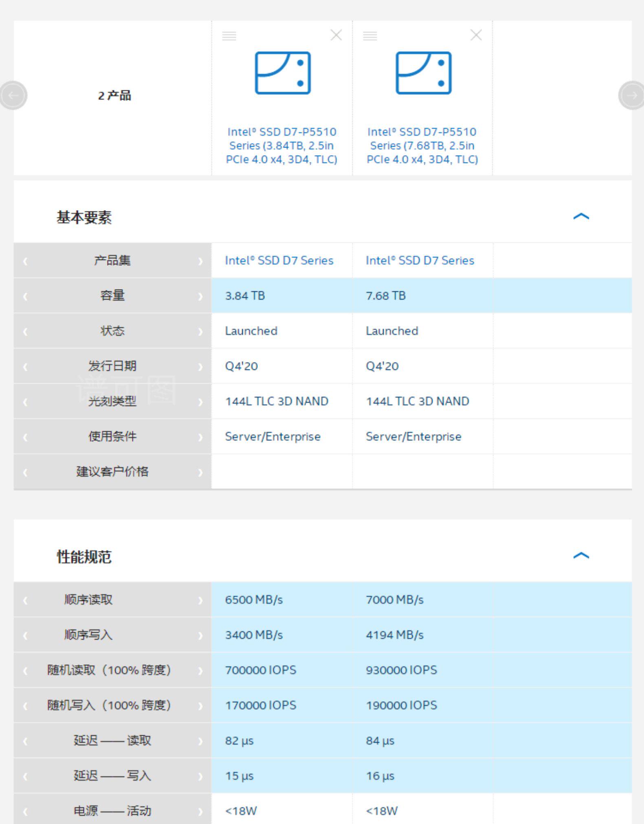644x824 pixels.
Task: Click the left arrow on 使用条件 row
Action: tap(25, 437)
